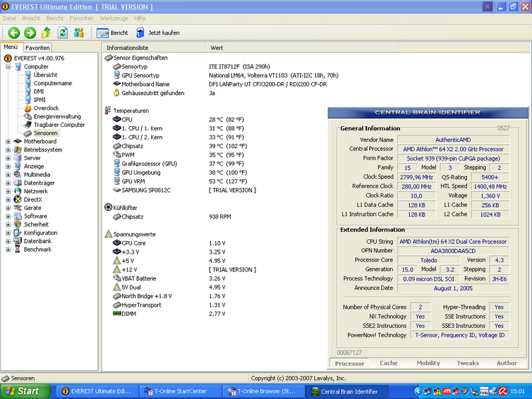Open the Tweaks tab in Central Brain Identifier

[468, 363]
